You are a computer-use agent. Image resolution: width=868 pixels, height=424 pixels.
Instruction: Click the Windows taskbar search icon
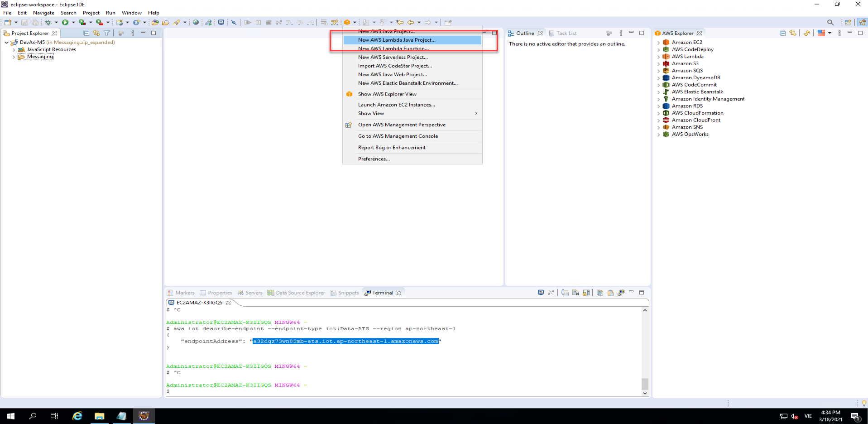coord(33,416)
